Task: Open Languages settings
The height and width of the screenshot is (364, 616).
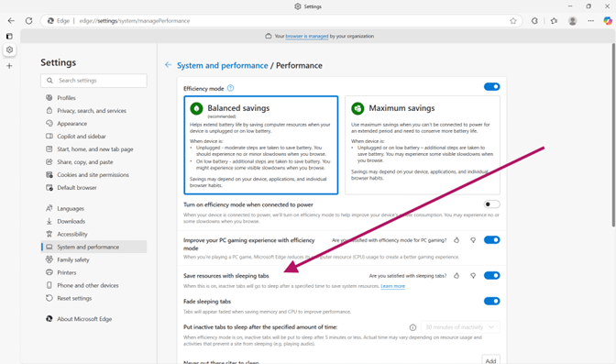Action: coord(93,209)
